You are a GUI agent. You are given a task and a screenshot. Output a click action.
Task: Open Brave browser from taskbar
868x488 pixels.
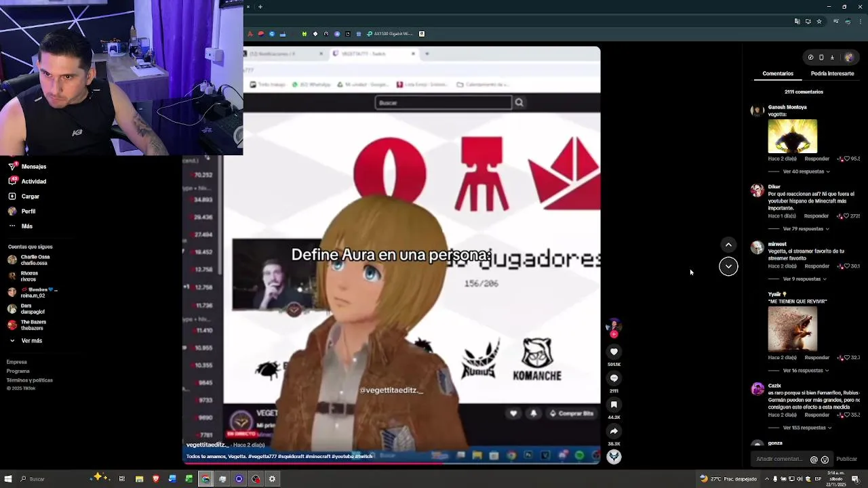155,479
